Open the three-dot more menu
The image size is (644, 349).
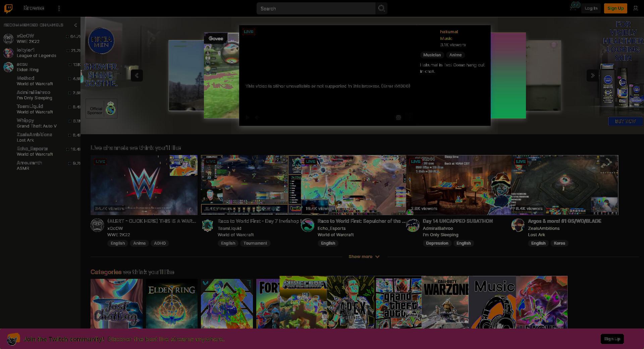(59, 8)
